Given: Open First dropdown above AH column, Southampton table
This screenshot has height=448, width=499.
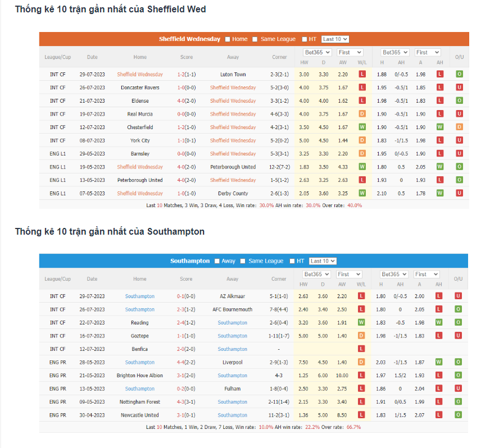Looking at the screenshot, I should (x=428, y=274).
